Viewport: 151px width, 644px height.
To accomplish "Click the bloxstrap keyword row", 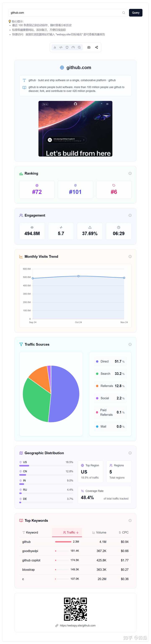I will tap(75, 570).
